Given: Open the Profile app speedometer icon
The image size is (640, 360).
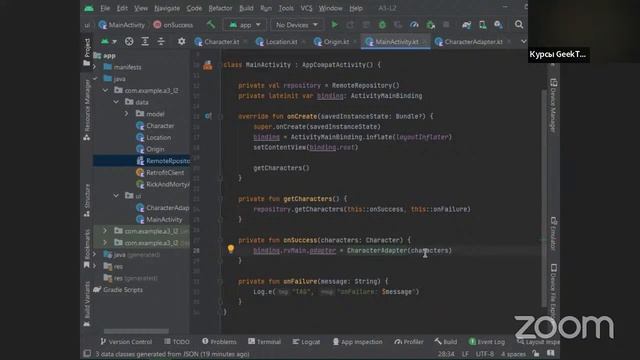Looking at the screenshot, I should [x=414, y=25].
